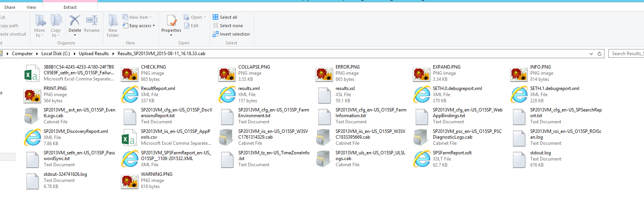This screenshot has width=644, height=198.
Task: Select the results.xsl file icon
Action: (324, 95)
